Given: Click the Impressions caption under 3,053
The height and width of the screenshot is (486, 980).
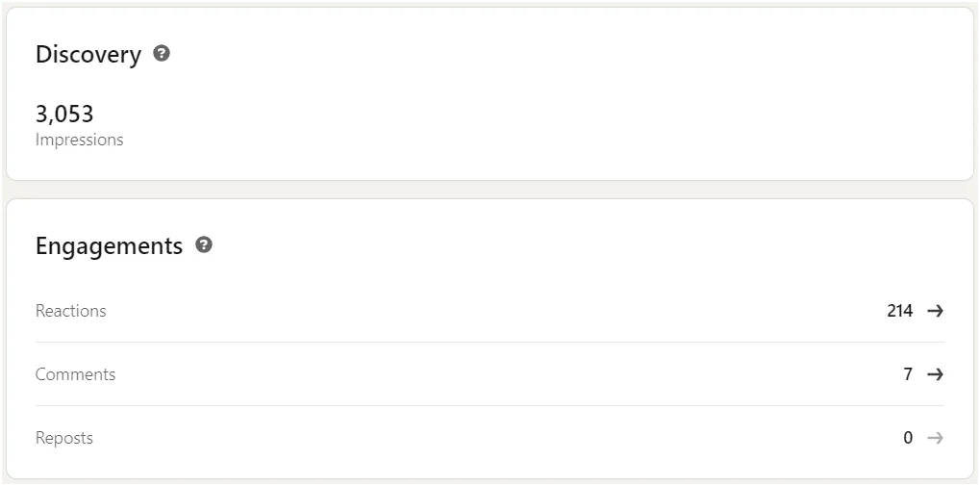Looking at the screenshot, I should tap(80, 140).
